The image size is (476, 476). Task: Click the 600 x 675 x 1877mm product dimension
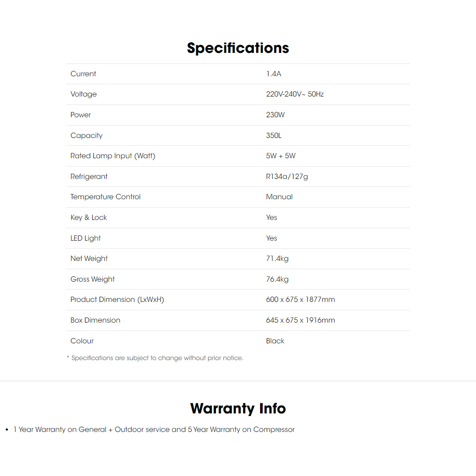pyautogui.click(x=301, y=300)
